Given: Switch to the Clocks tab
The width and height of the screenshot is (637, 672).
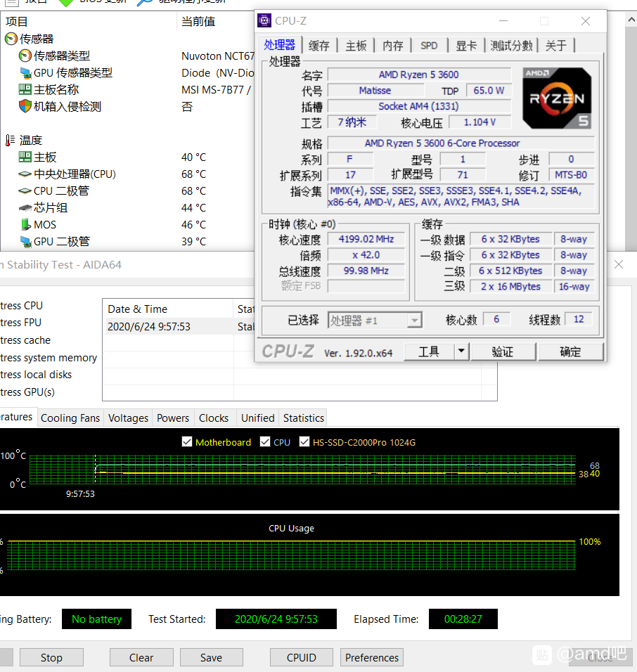Looking at the screenshot, I should [214, 418].
